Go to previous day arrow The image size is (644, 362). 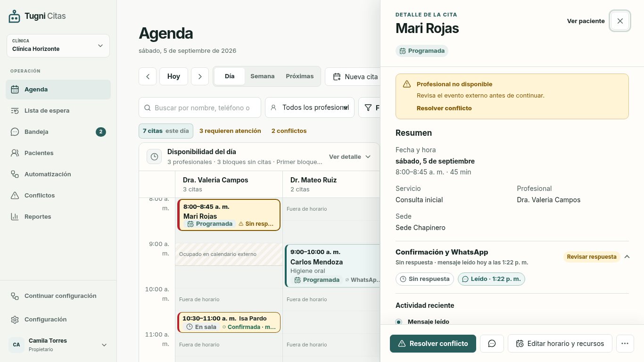click(x=148, y=76)
